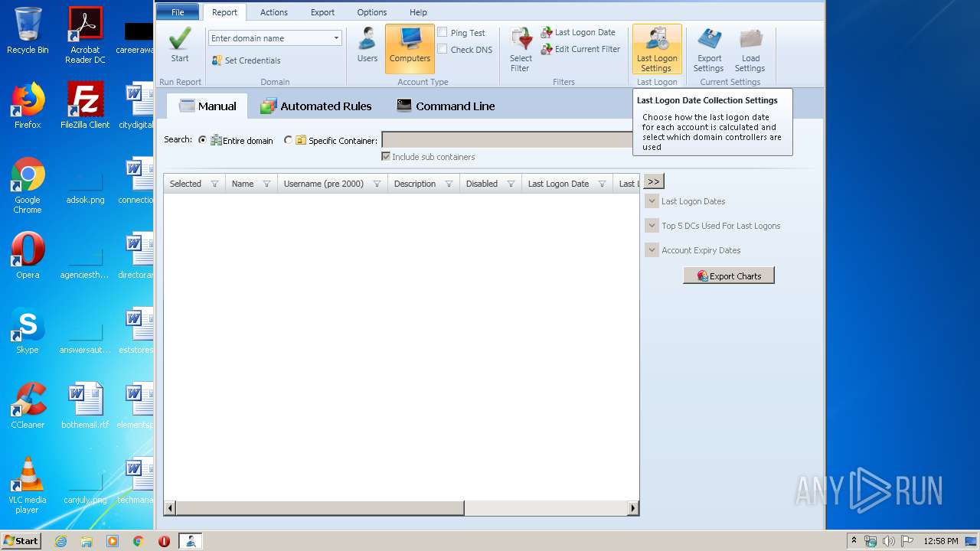980x551 pixels.
Task: Launch VLC media player shortcut
Action: click(28, 485)
